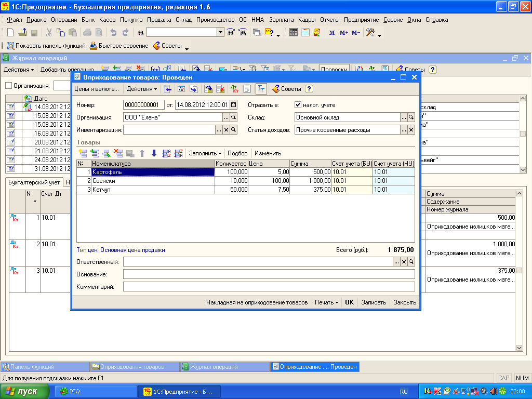Click the magnifier open icon beside Организация field
The width and height of the screenshot is (532, 399).
[233, 117]
